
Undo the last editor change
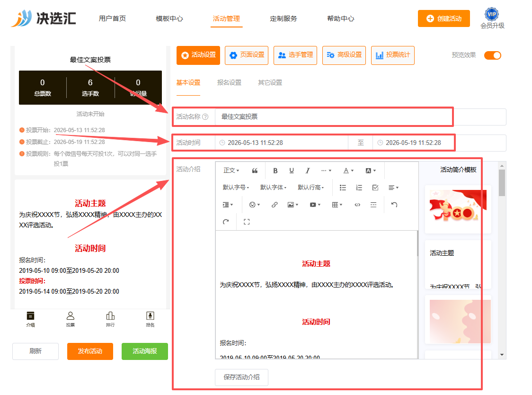click(x=394, y=205)
